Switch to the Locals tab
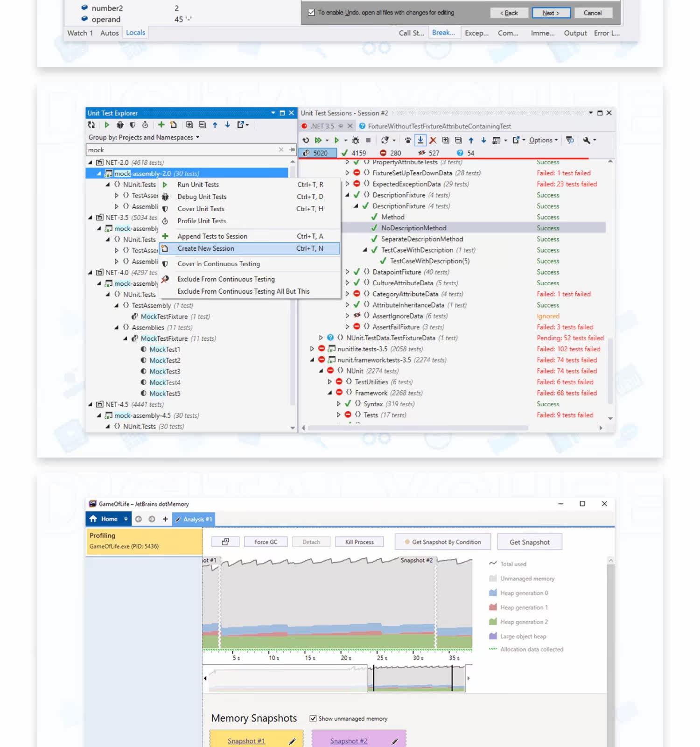Image resolution: width=700 pixels, height=747 pixels. click(135, 33)
